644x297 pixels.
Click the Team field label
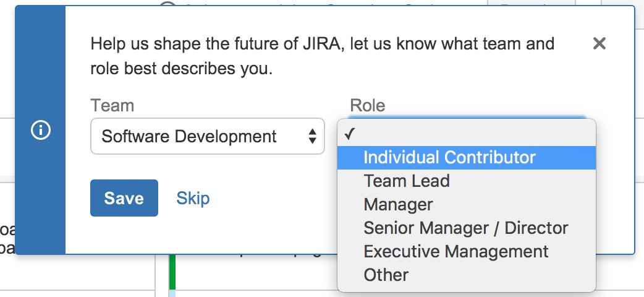112,105
